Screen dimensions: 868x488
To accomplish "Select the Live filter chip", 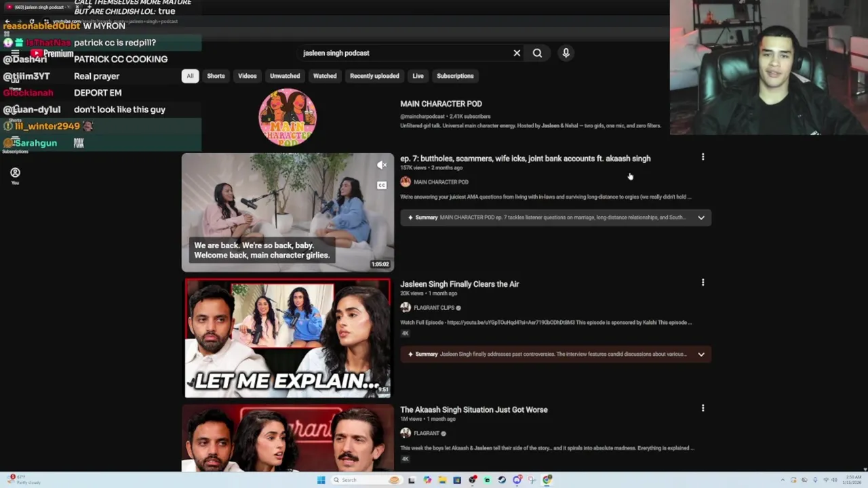I will tap(418, 76).
